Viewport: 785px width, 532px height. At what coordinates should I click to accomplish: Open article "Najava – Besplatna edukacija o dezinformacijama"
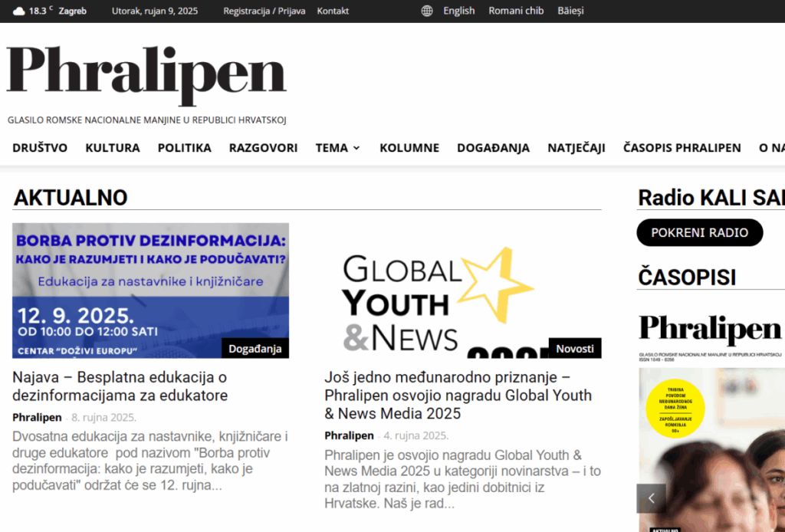click(x=120, y=386)
